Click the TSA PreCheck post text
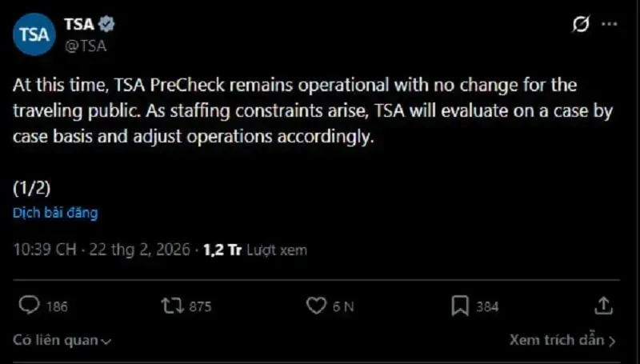Image resolution: width=640 pixels, height=364 pixels. [x=312, y=110]
